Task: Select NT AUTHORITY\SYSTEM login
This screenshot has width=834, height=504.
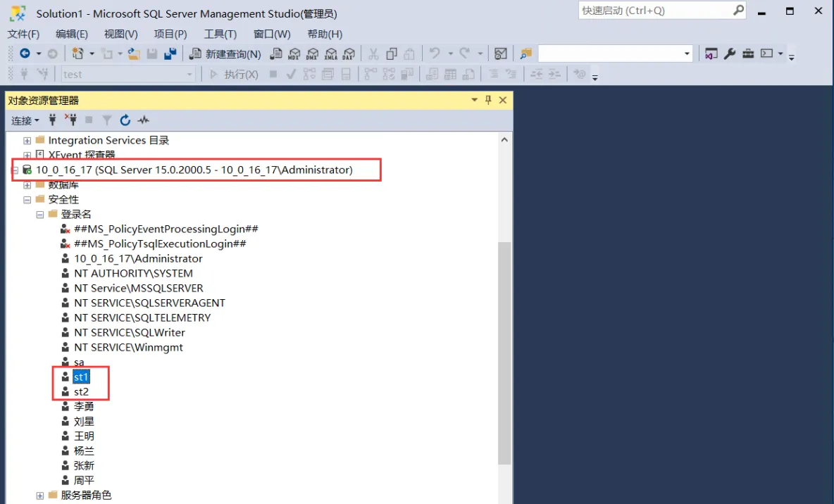Action: [134, 273]
